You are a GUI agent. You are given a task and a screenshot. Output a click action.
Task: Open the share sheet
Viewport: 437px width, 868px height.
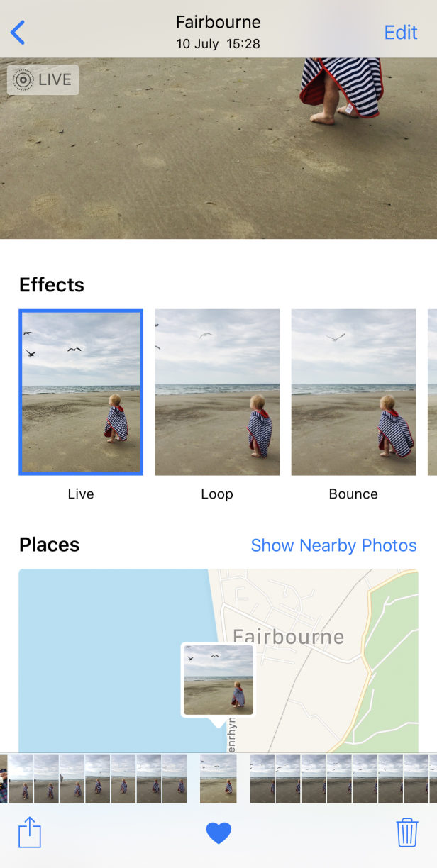pyautogui.click(x=29, y=833)
